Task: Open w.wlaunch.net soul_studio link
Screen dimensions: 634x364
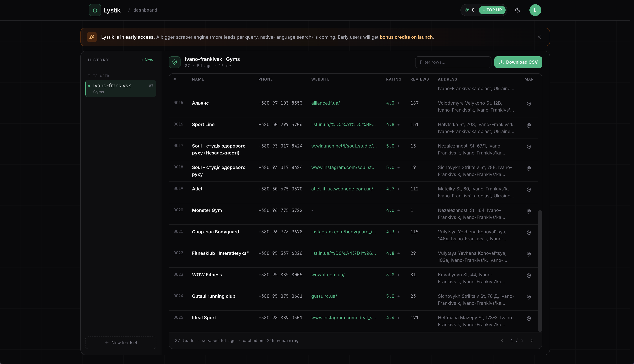Action: click(344, 146)
